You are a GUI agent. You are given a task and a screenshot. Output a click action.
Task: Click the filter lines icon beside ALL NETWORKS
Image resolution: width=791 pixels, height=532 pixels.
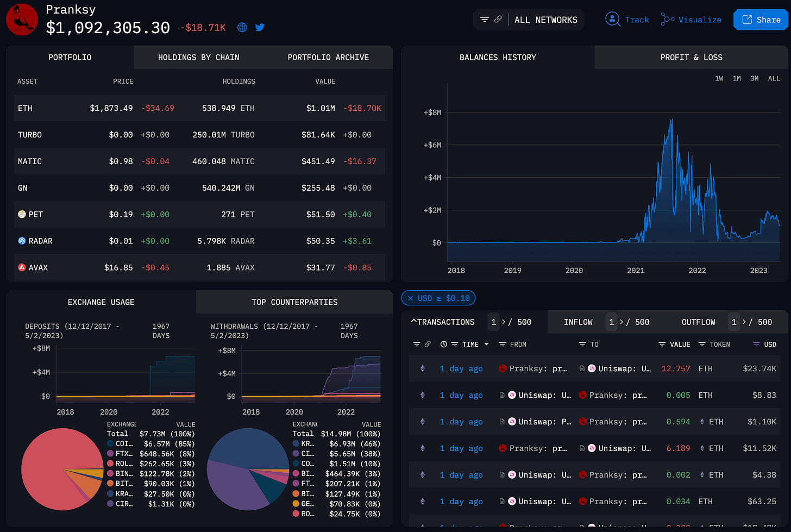point(484,20)
